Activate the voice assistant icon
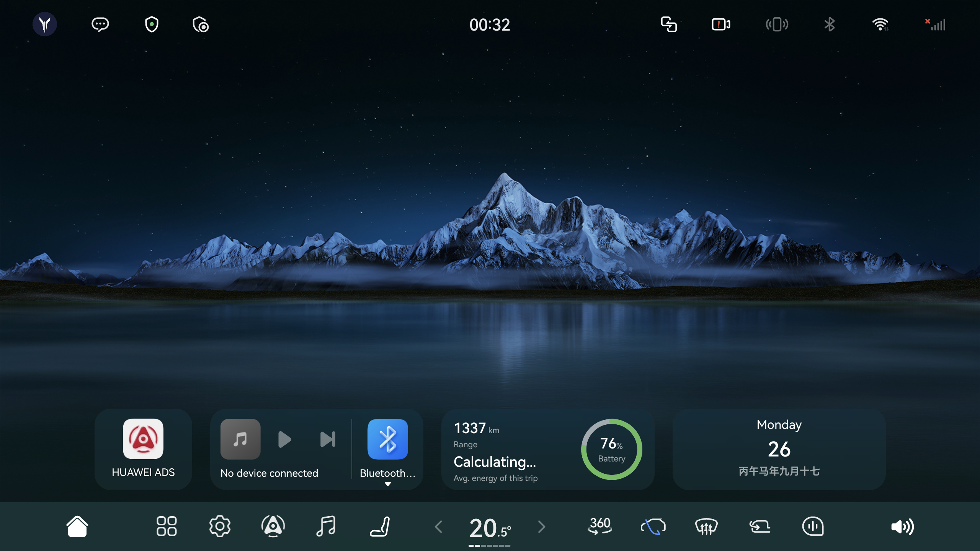 [813, 527]
